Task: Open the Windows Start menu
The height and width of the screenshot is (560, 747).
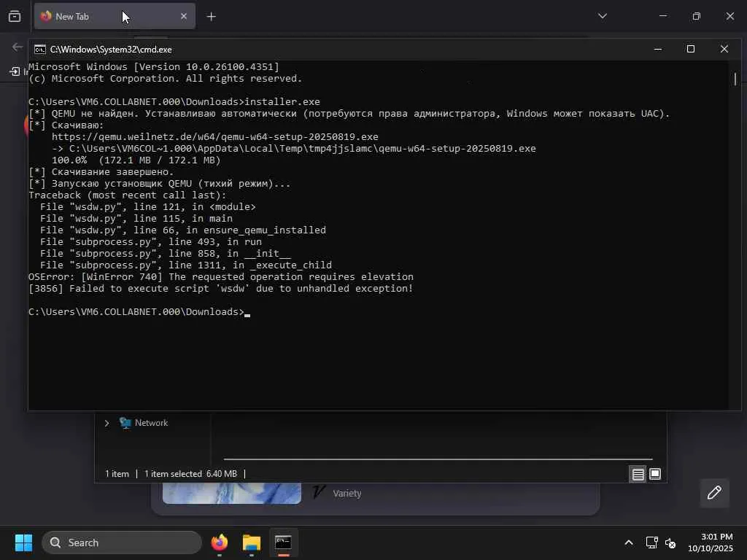Action: 23,542
